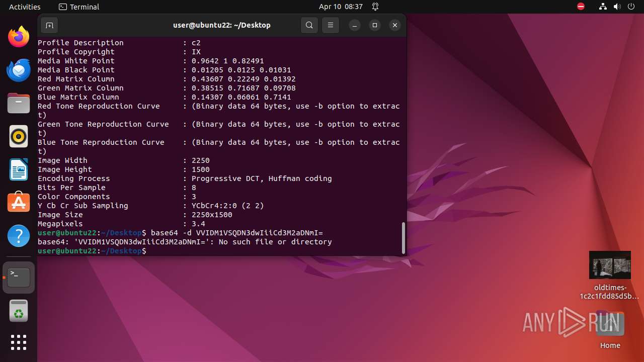Open Rhythmbox music player
Viewport: 644px width, 362px height.
(19, 136)
